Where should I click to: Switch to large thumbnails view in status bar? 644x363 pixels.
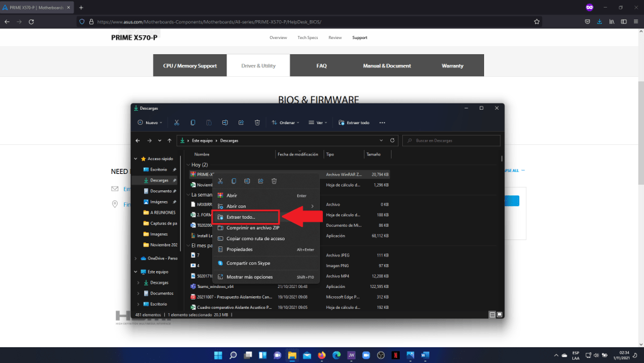point(500,314)
